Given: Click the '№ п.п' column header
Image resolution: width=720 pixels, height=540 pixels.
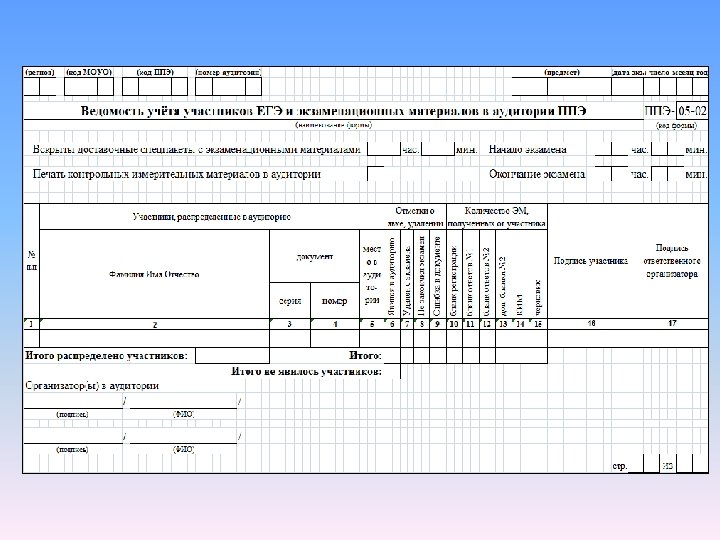Looking at the screenshot, I should (x=32, y=261).
